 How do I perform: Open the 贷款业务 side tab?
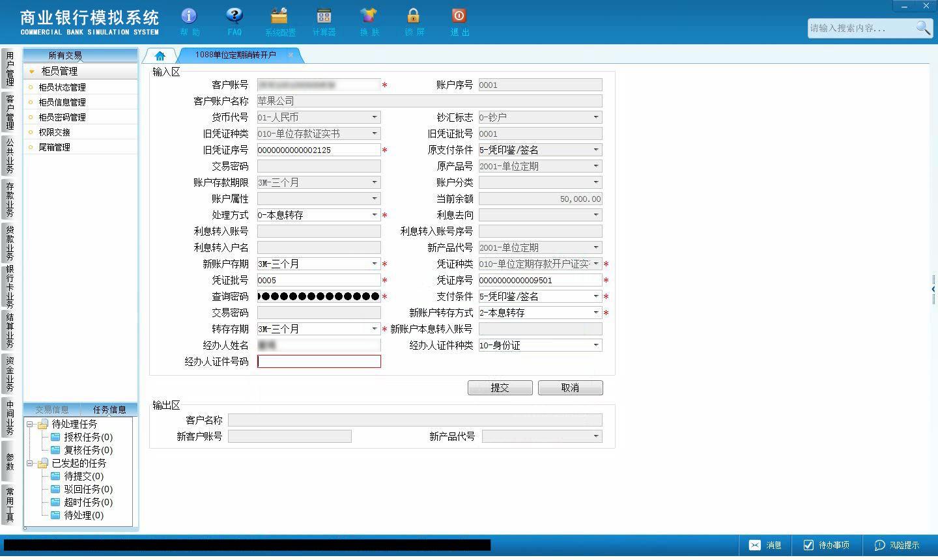pos(10,242)
